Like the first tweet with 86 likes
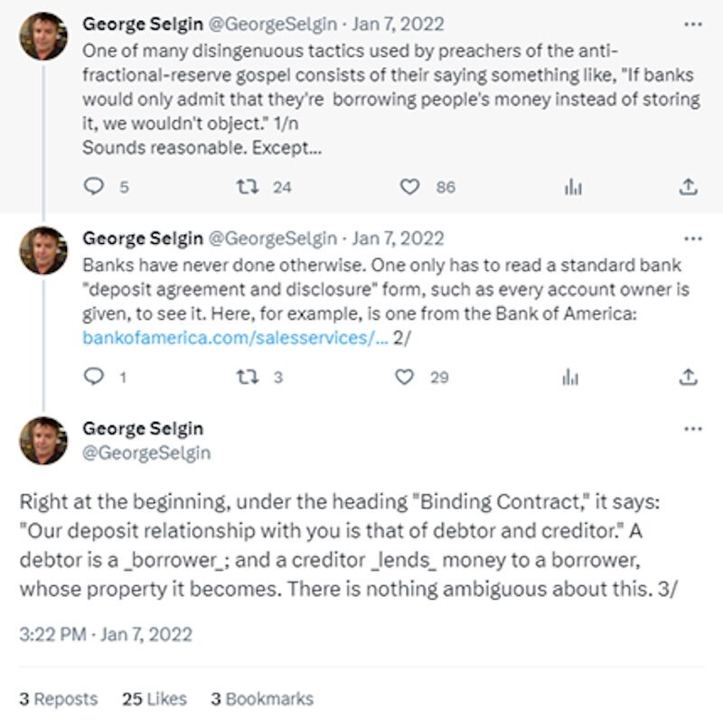The image size is (723, 728). coord(409,187)
